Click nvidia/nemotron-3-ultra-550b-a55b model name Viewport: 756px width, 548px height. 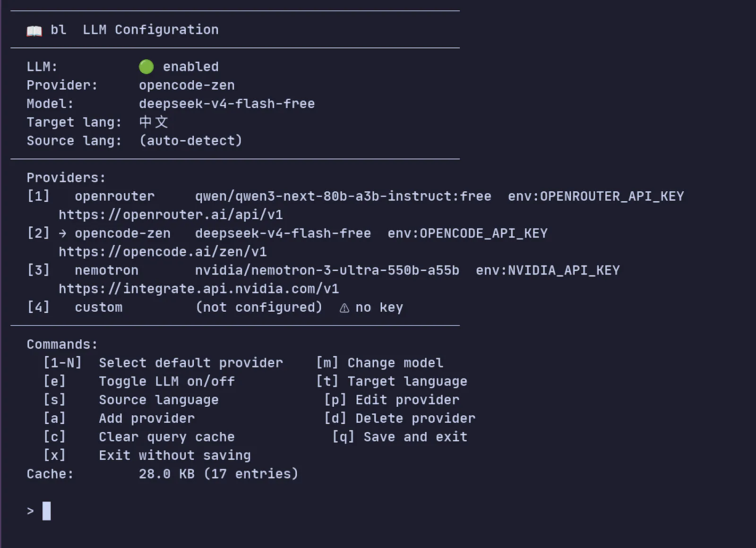pos(327,270)
